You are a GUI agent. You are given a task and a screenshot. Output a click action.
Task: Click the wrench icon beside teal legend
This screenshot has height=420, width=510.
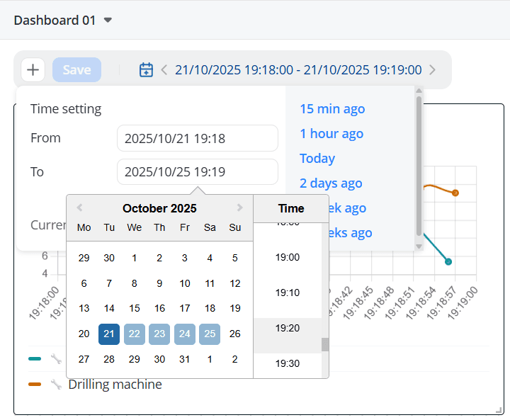tap(56, 359)
